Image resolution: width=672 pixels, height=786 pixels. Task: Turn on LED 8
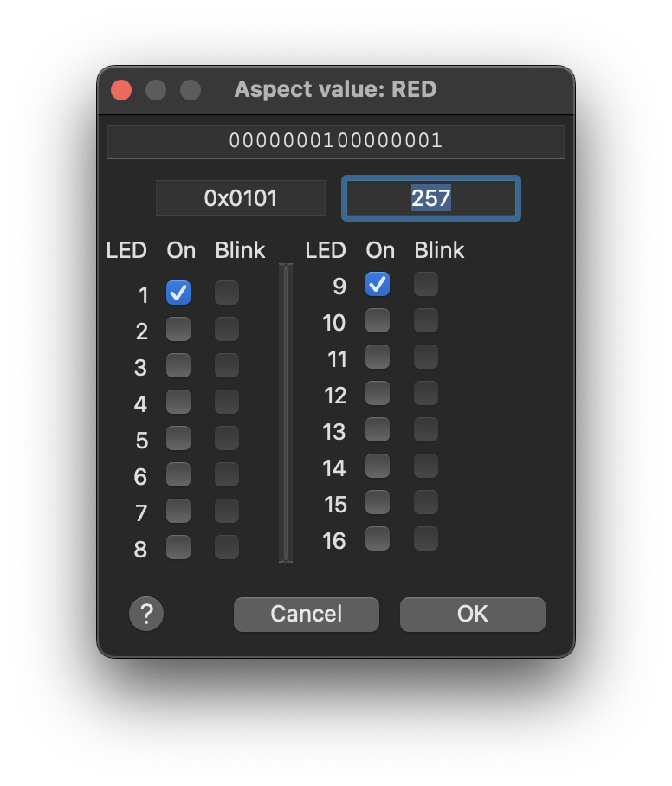[x=178, y=547]
